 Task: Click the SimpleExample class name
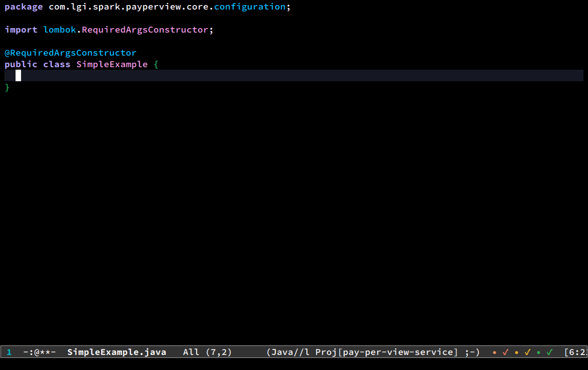112,64
